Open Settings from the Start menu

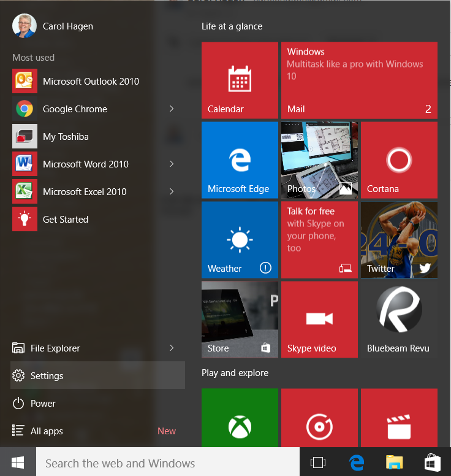pos(97,375)
